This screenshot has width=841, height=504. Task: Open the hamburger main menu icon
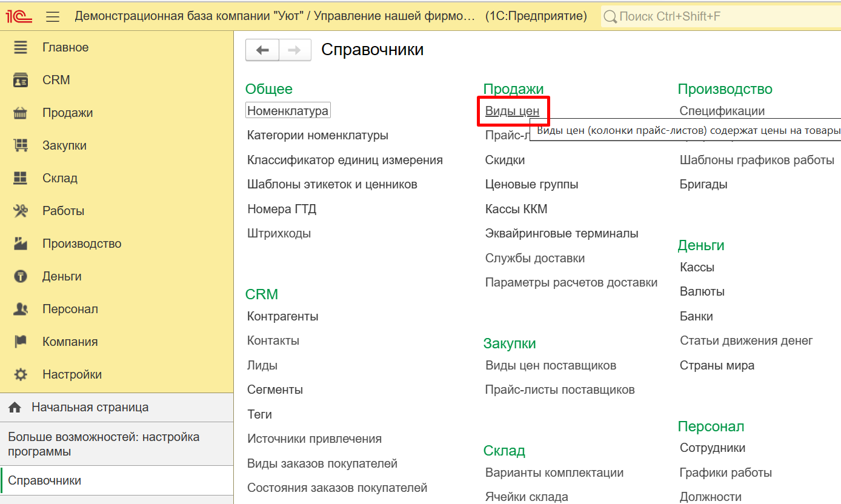[53, 16]
